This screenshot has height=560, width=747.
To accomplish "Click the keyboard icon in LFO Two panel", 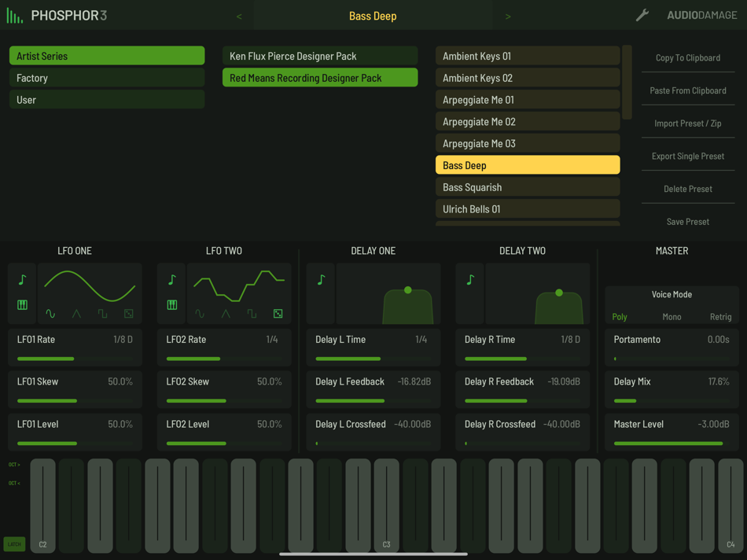I will pos(171,304).
